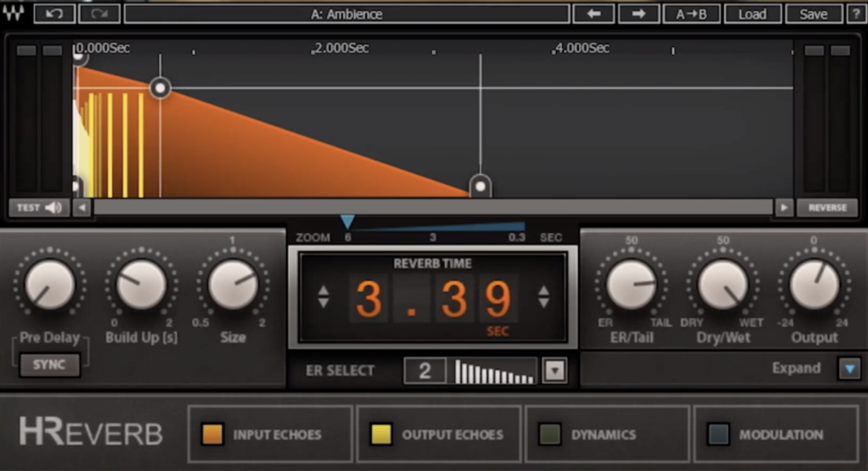Click the Size knob
Viewport: 868px width, 471px height.
click(233, 284)
